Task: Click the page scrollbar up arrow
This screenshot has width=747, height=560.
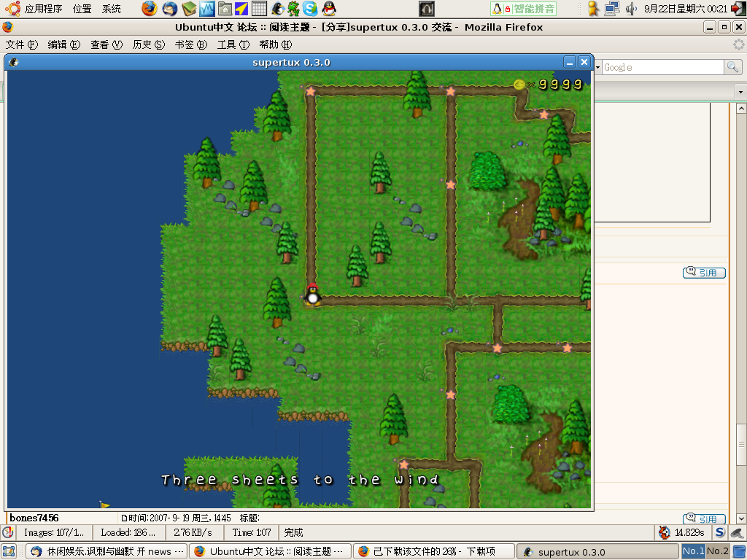Action: coord(741,109)
